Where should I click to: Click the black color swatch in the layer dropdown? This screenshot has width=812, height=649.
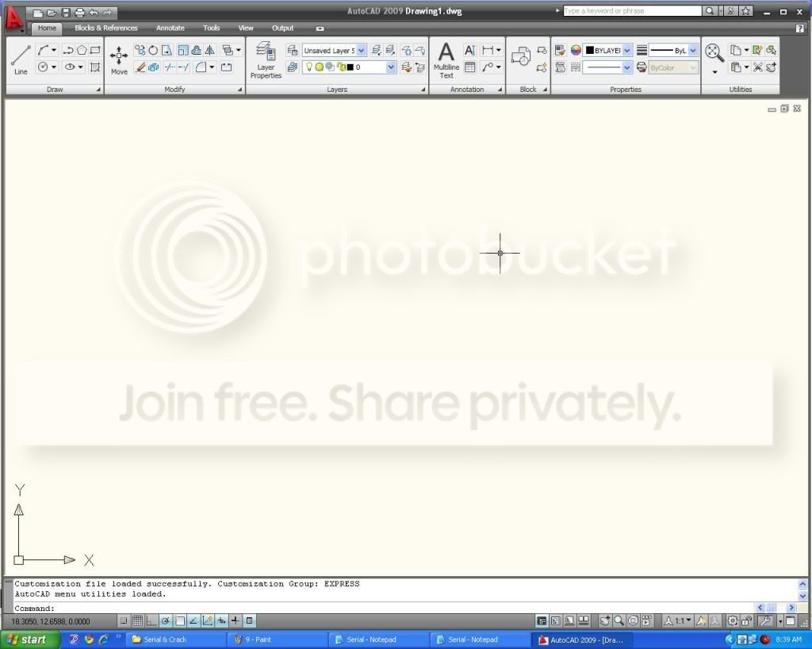coord(350,67)
